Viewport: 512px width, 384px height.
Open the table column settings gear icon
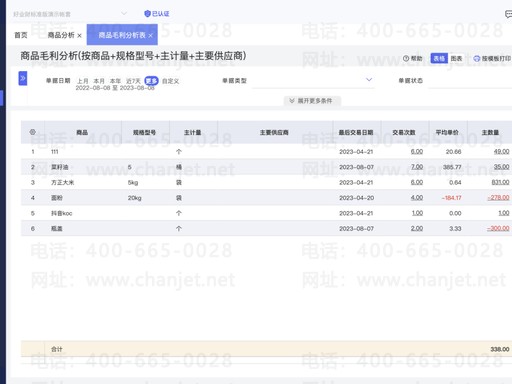(32, 132)
